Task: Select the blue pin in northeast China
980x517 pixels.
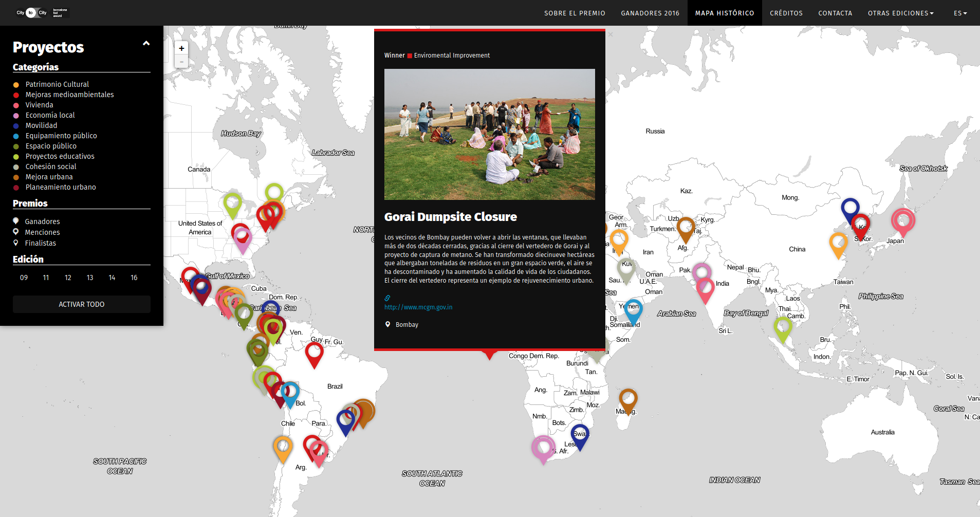Action: 850,208
